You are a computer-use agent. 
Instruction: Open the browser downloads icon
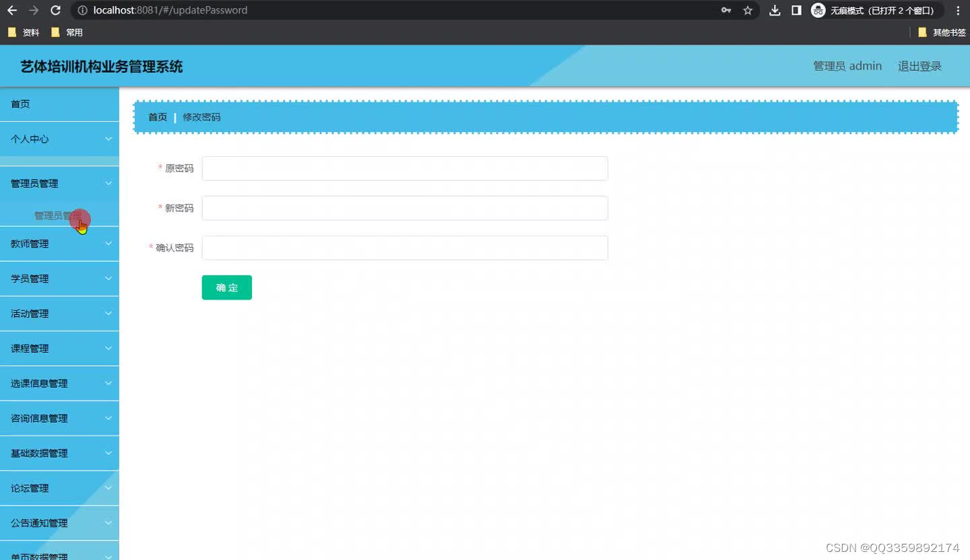tap(775, 10)
